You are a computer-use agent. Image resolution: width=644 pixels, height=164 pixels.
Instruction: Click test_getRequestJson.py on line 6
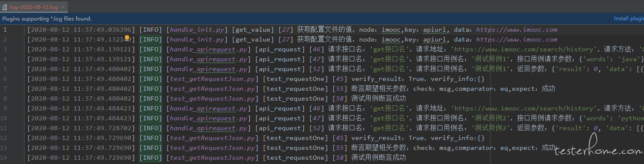pyautogui.click(x=212, y=79)
